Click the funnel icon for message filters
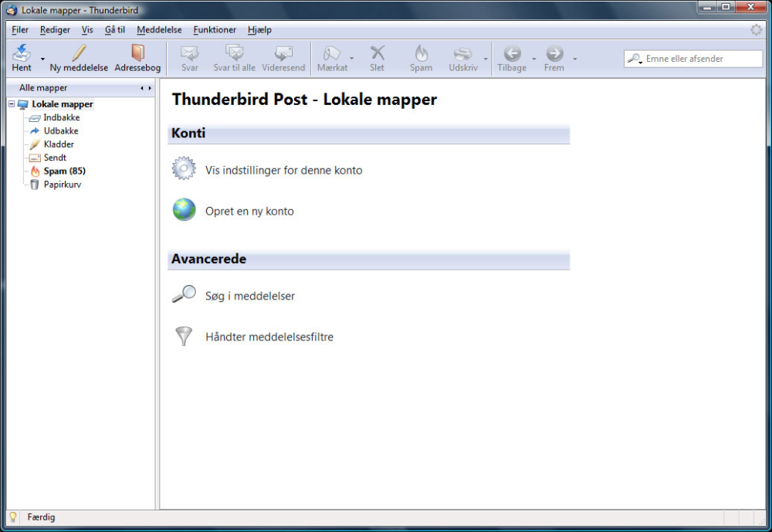Screen dimensions: 772x532 (x=183, y=336)
